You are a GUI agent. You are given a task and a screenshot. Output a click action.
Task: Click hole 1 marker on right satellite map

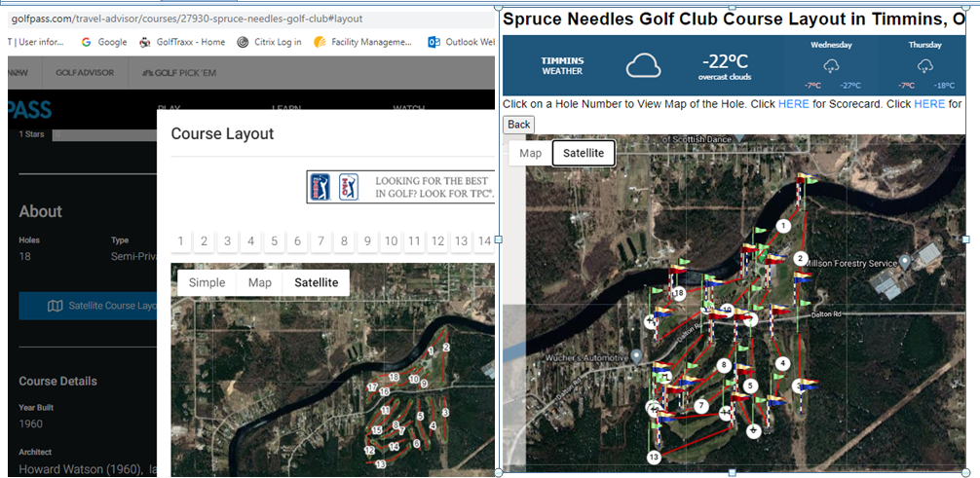coord(782,226)
